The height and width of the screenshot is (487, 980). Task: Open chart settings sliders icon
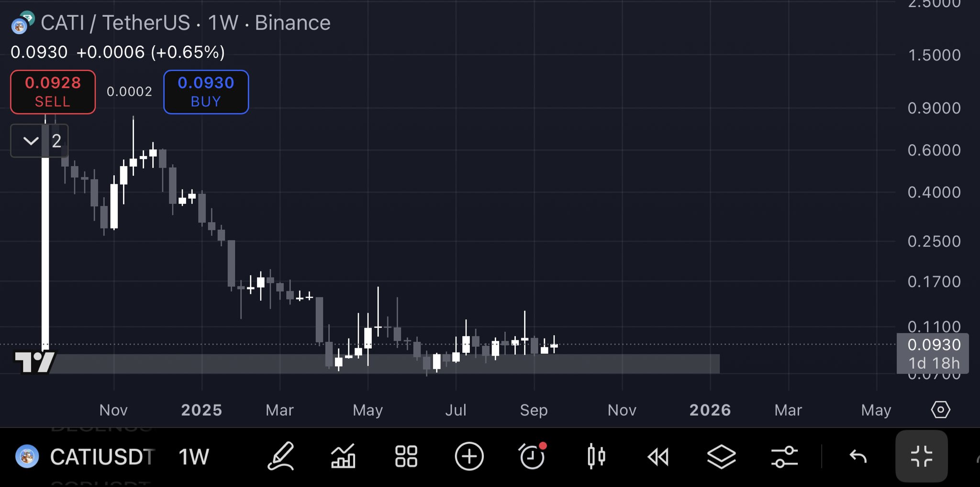pos(784,456)
